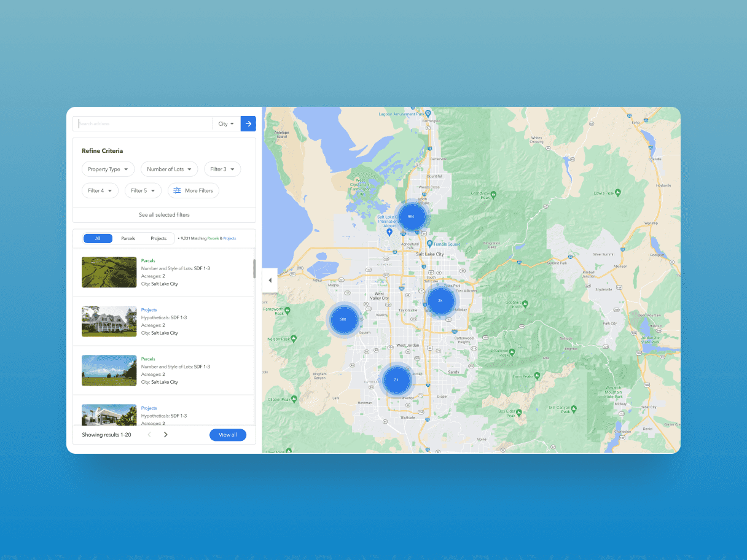Image resolution: width=747 pixels, height=560 pixels.
Task: Click Antelope Island map label
Action: tap(281, 134)
